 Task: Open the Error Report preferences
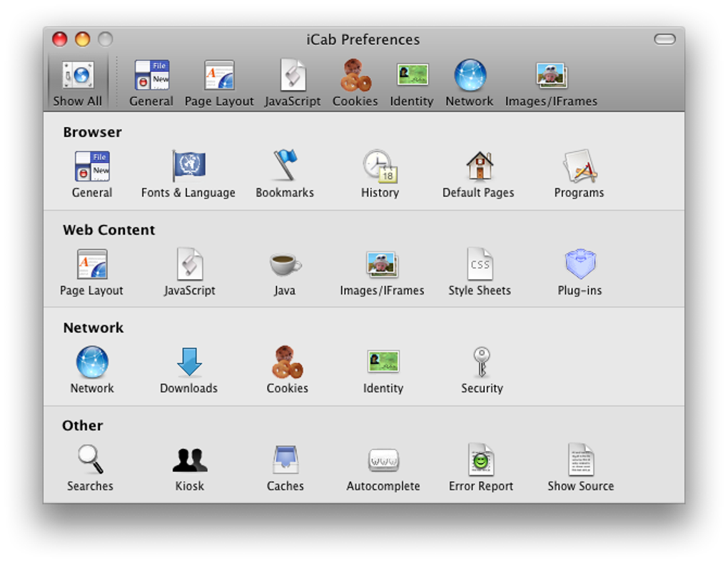(481, 468)
